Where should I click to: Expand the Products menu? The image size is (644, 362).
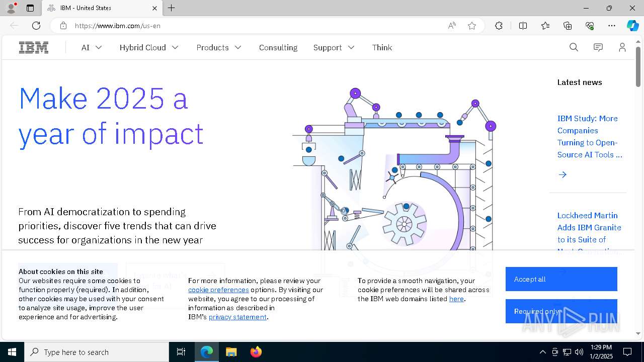[219, 47]
